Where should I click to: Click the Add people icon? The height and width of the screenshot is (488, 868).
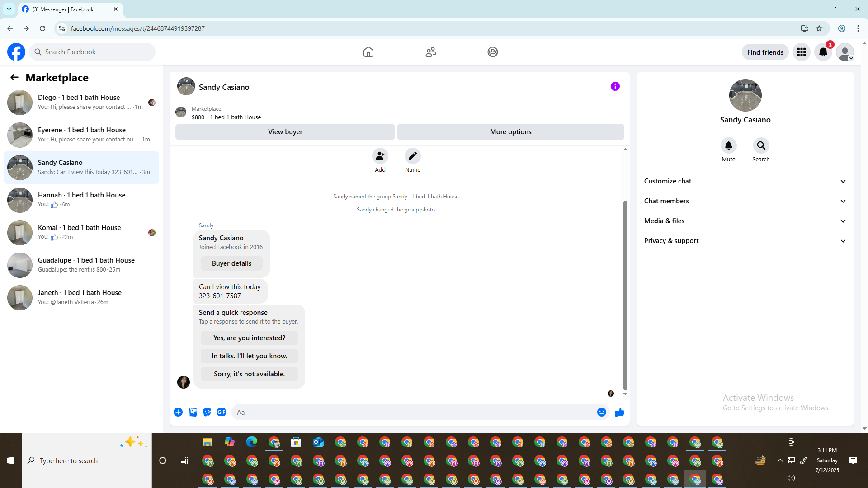point(380,156)
